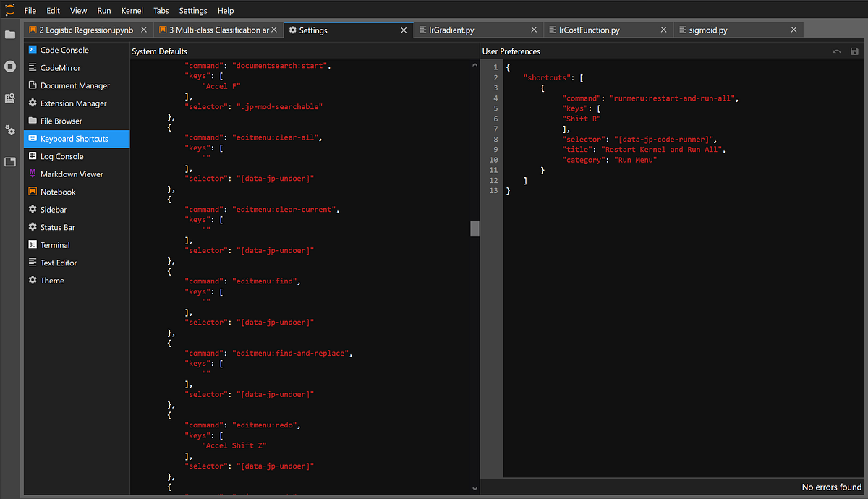Viewport: 868px width, 499px height.
Task: Open the Help menu
Action: click(226, 11)
